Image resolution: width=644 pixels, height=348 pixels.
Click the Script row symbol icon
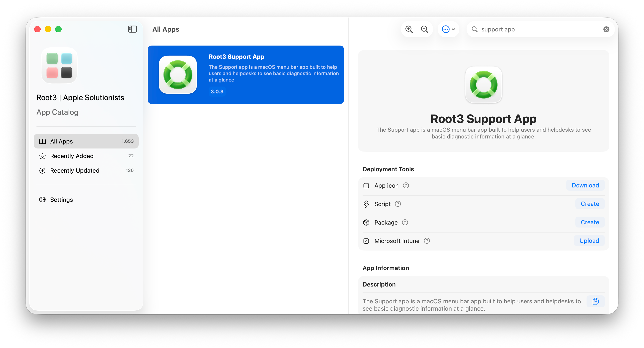[366, 204]
